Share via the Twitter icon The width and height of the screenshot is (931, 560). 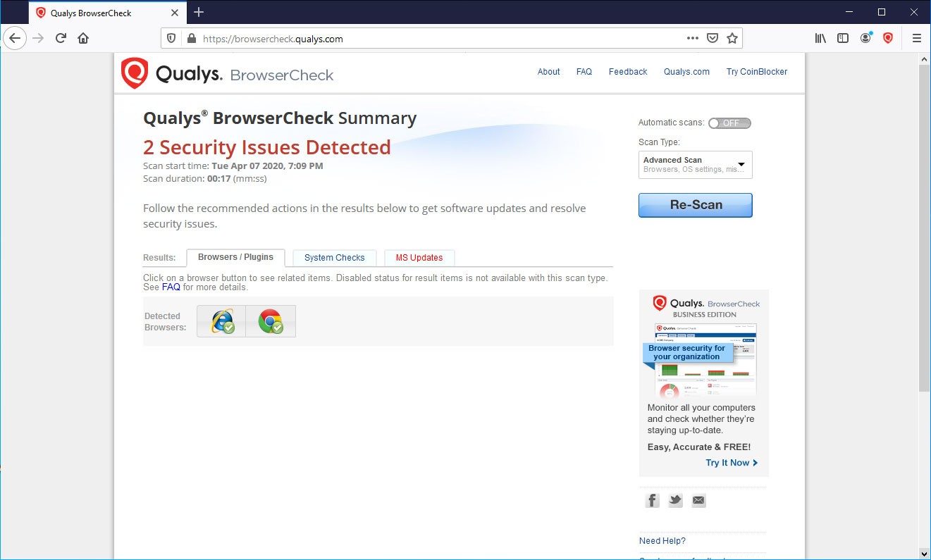pos(675,500)
